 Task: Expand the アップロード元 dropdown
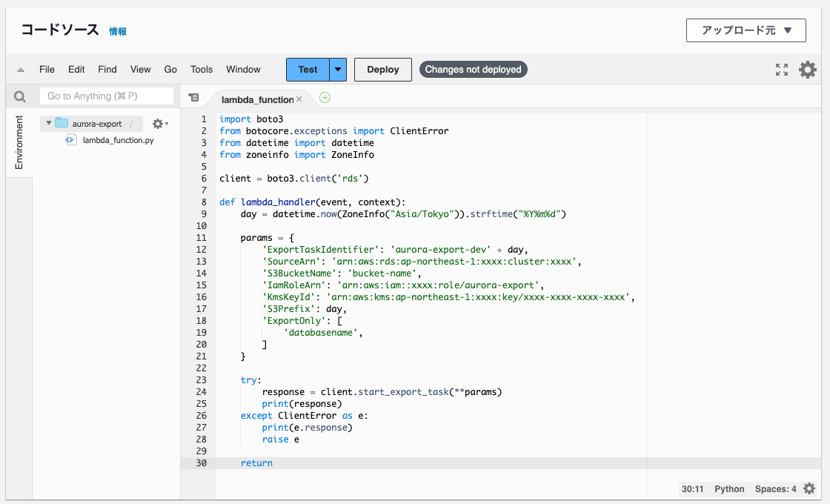(x=746, y=30)
